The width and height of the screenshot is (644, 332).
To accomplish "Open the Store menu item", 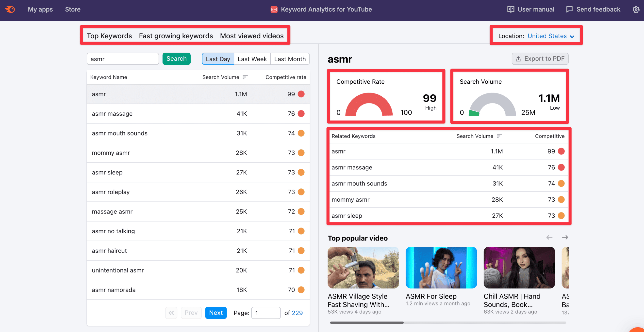I will pyautogui.click(x=73, y=10).
